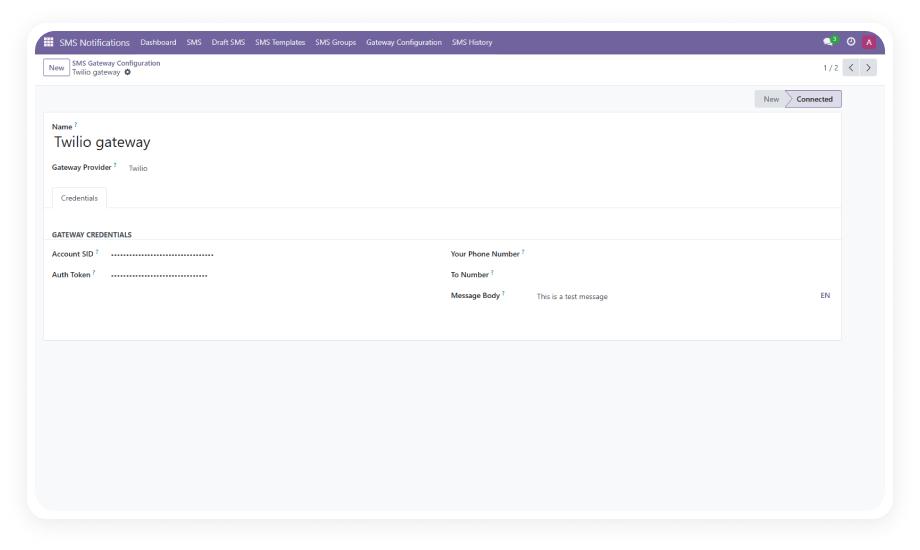Viewport: 920px width, 550px height.
Task: Click the SMS Notifications app title
Action: 94,42
